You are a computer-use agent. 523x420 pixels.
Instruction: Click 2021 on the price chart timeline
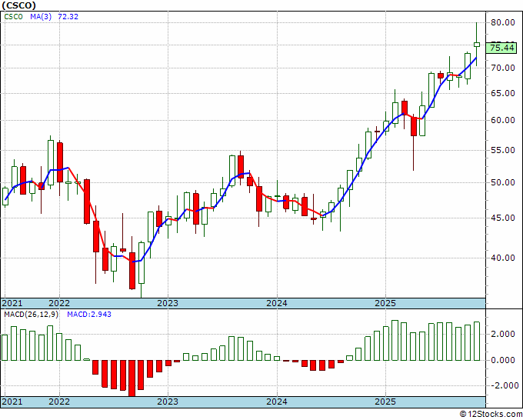[12, 304]
